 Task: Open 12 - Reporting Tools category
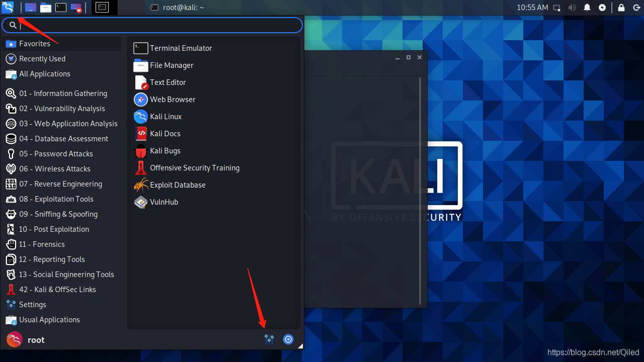61,259
